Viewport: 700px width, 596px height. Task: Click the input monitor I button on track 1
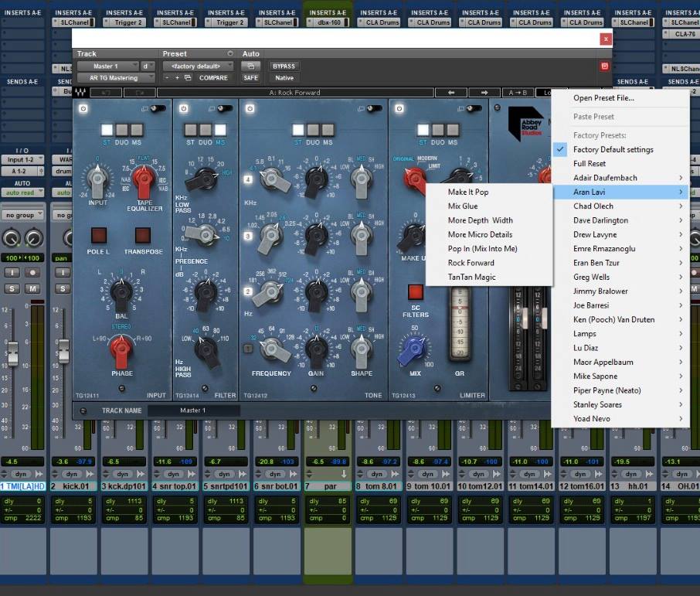(x=12, y=273)
